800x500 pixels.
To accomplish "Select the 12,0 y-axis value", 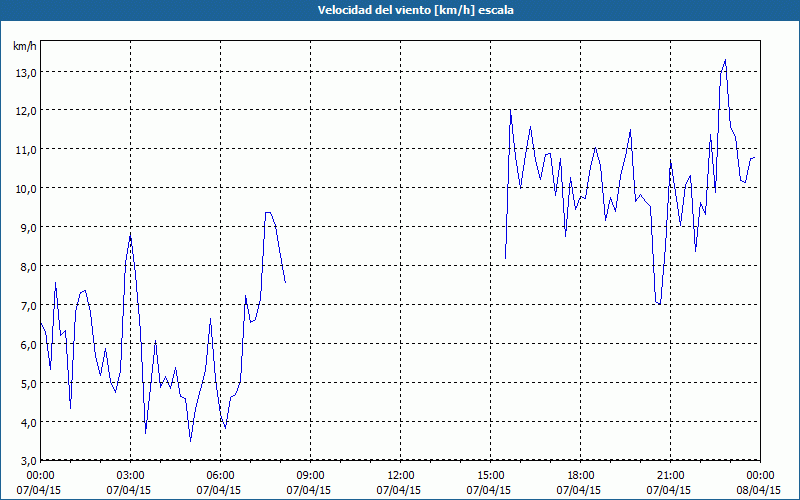I will pos(26,111).
